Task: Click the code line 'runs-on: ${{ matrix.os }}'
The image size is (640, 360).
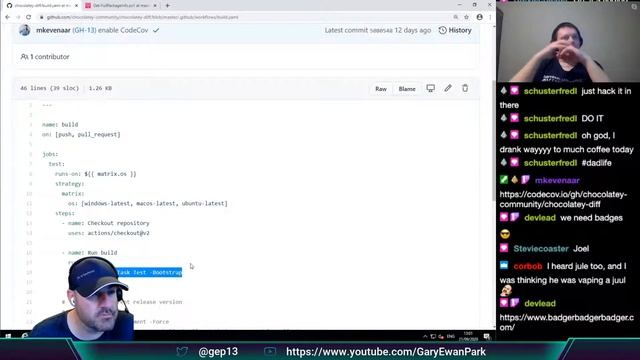Action: [x=96, y=174]
